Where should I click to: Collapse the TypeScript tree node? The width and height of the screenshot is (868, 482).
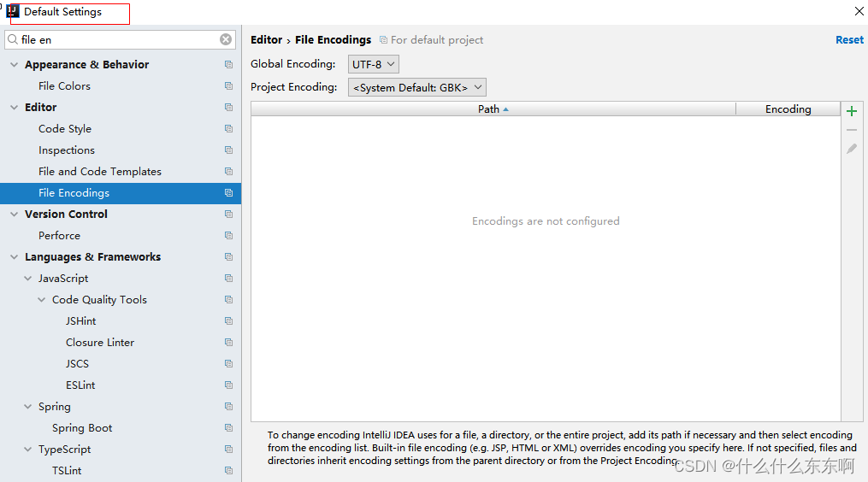(x=27, y=450)
